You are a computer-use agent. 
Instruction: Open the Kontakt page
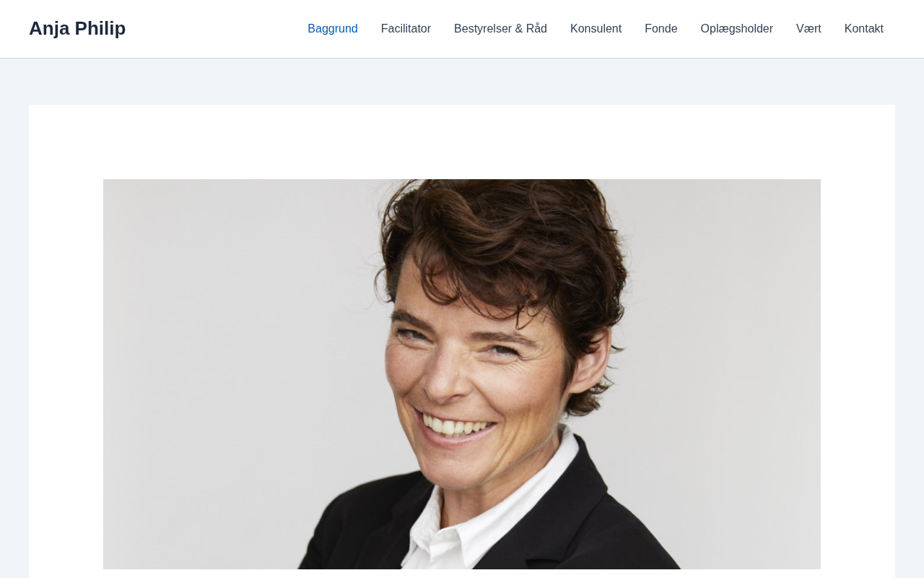click(864, 29)
